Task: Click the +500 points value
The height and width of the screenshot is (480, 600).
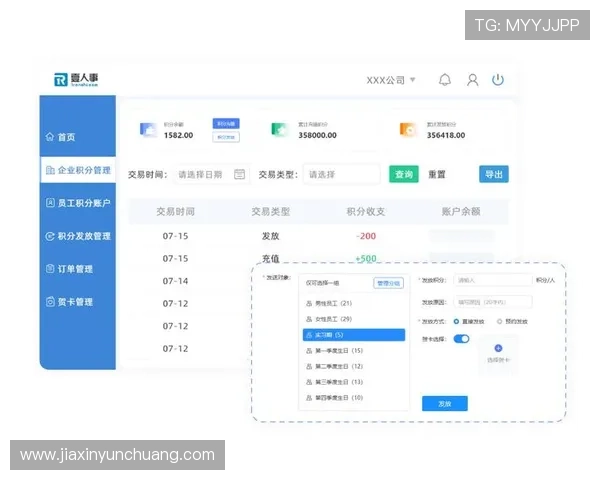Action: [366, 258]
